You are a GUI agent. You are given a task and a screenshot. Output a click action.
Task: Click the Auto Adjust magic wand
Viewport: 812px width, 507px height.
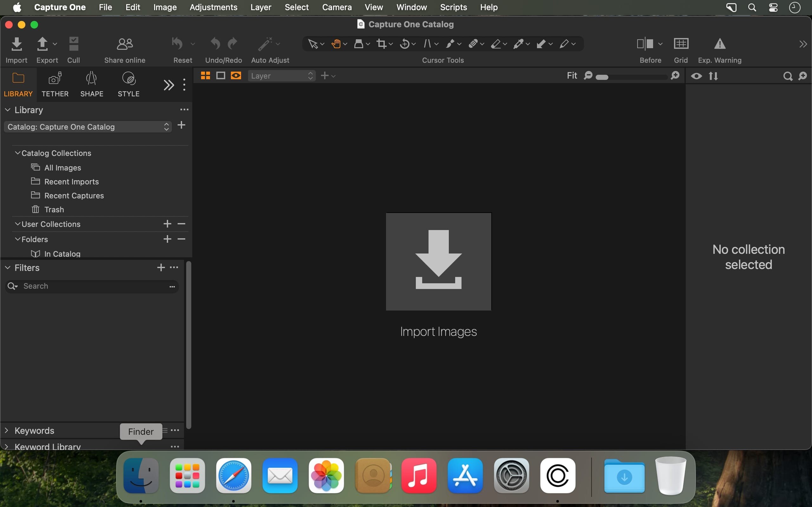tap(265, 44)
